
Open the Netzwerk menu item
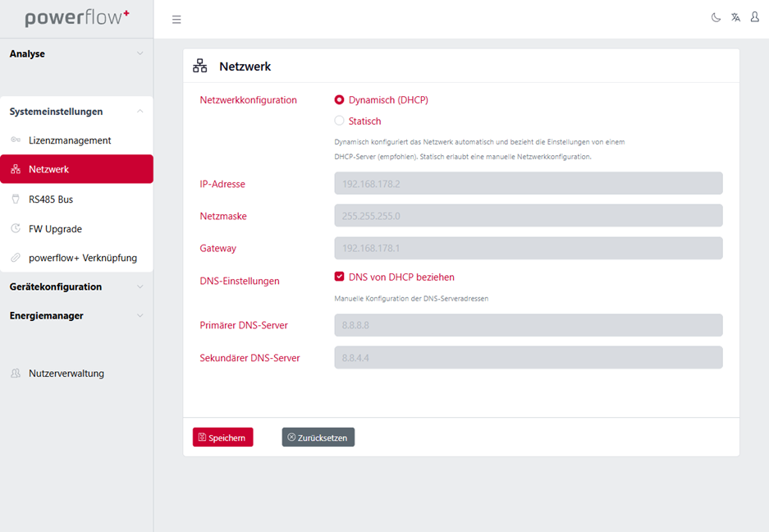point(76,169)
